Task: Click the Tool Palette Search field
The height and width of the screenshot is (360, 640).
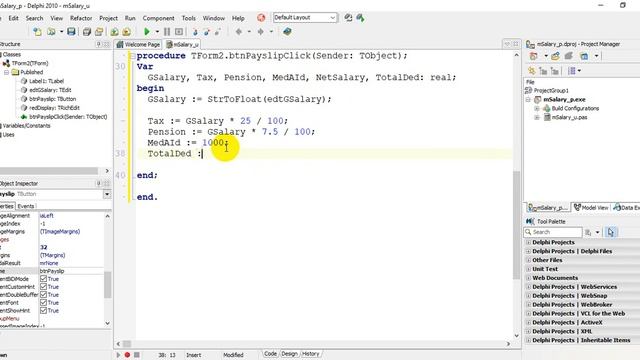Action: pos(553,232)
